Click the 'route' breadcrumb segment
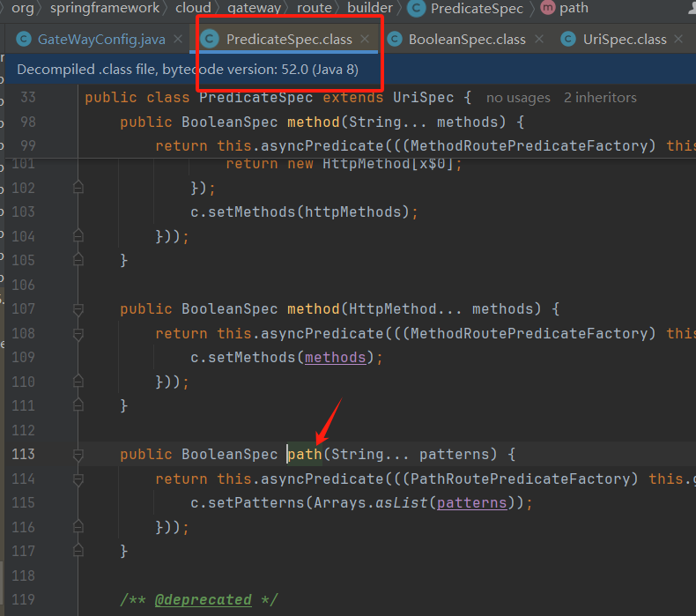 coord(315,8)
